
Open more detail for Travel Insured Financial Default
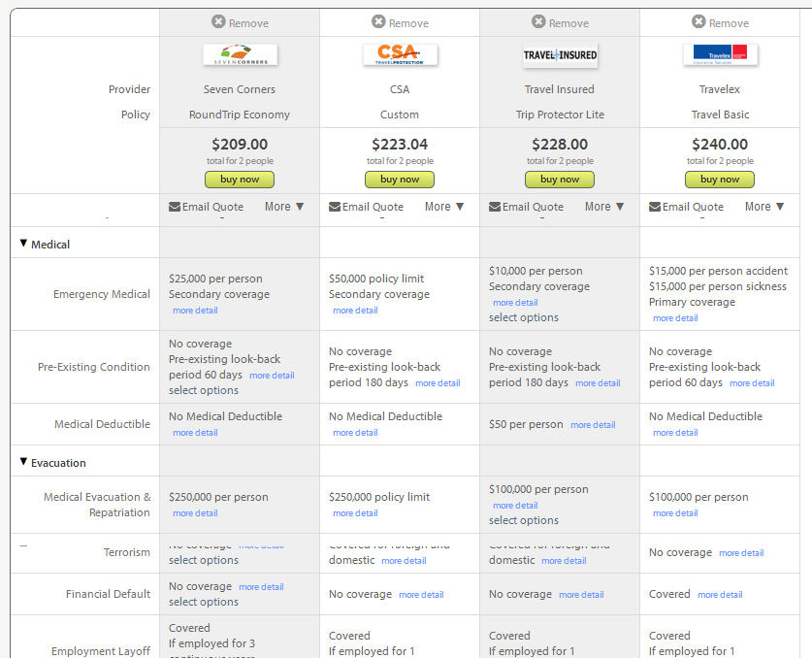click(581, 595)
